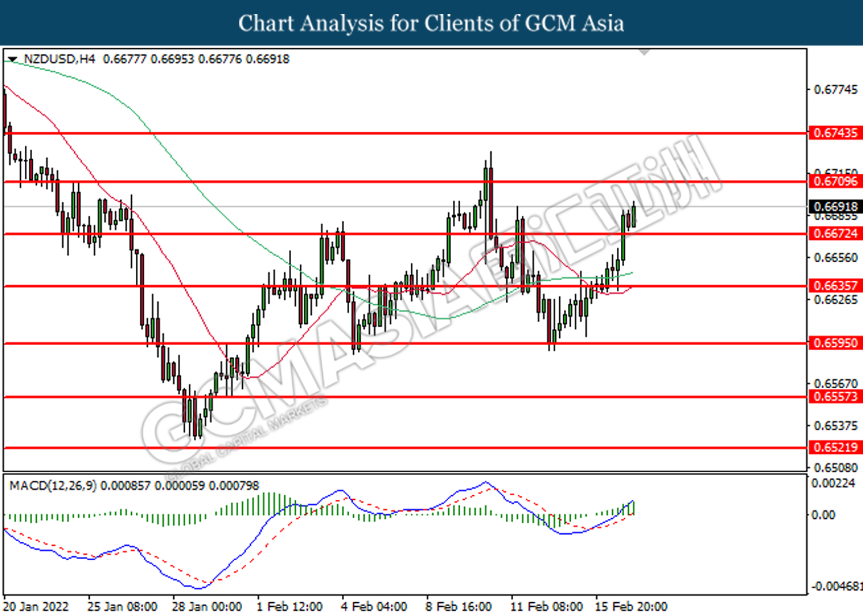This screenshot has width=863, height=616.
Task: Click the current price label 0.66918
Action: pyautogui.click(x=835, y=206)
